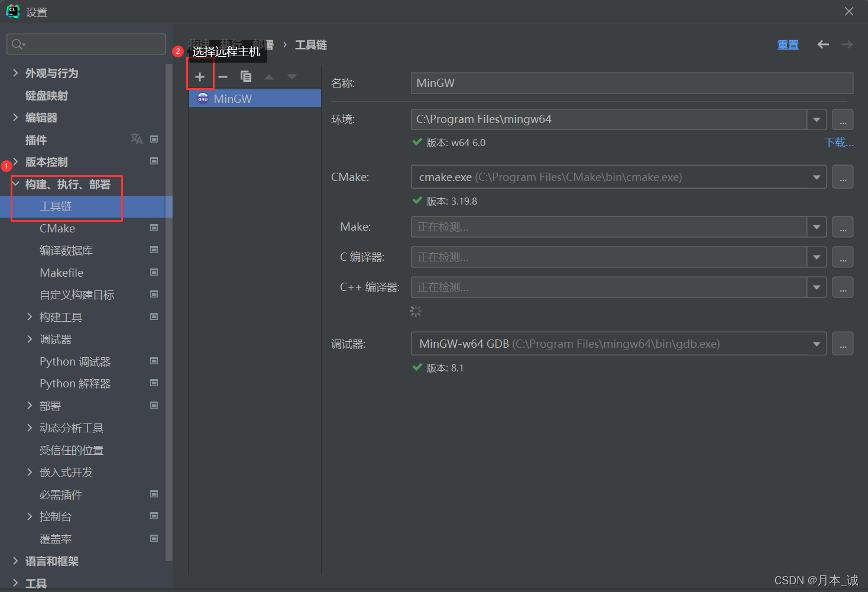The image size is (868, 592).
Task: Click the forward arrow in the settings header
Action: tap(847, 44)
